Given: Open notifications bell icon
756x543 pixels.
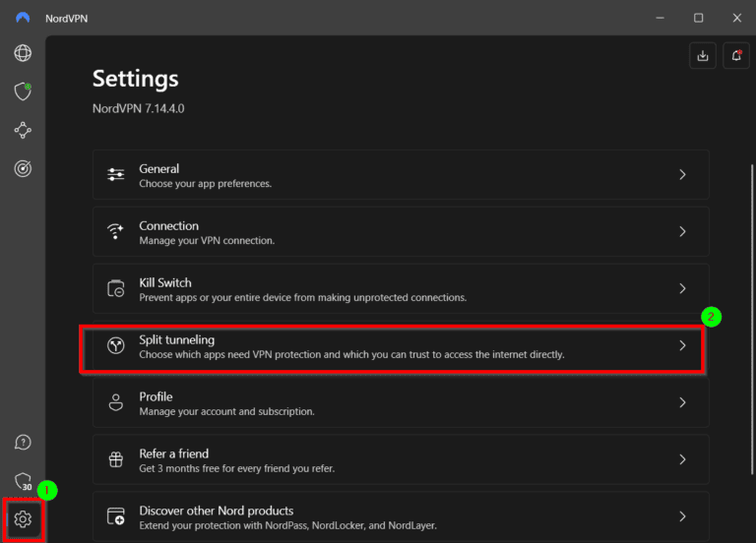Looking at the screenshot, I should click(735, 56).
